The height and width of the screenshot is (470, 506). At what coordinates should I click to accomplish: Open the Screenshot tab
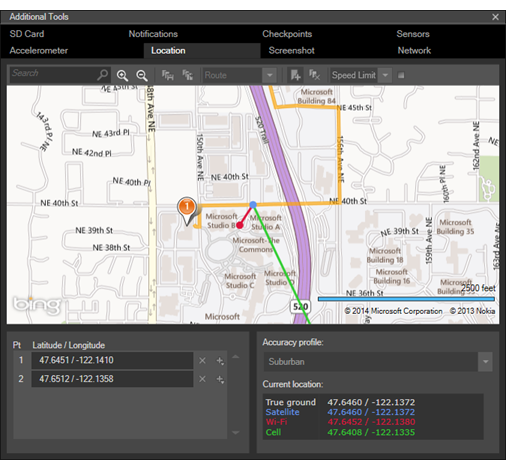click(291, 50)
